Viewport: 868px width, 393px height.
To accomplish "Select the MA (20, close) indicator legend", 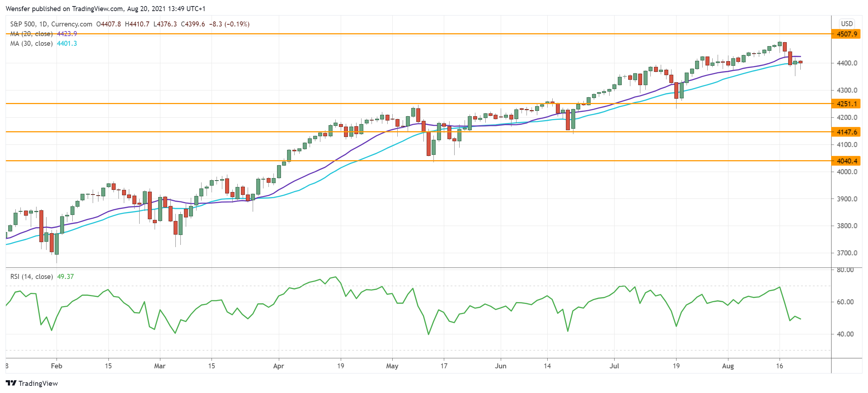I will 32,34.
